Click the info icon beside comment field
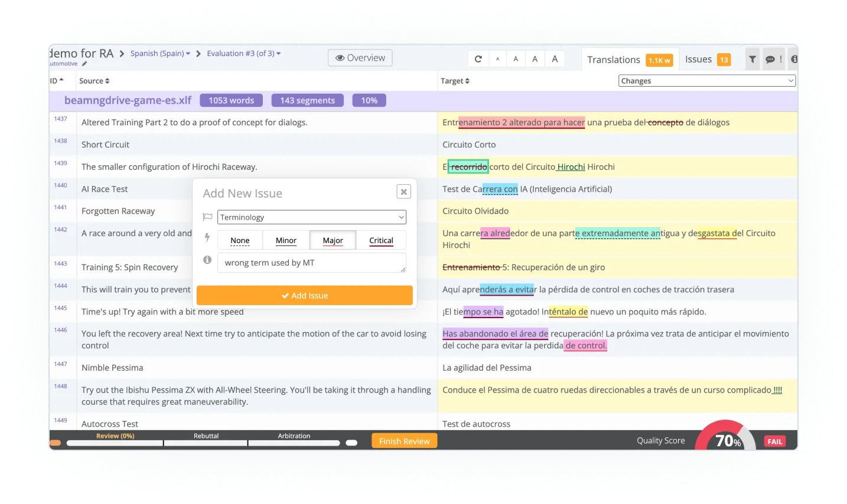 click(207, 260)
